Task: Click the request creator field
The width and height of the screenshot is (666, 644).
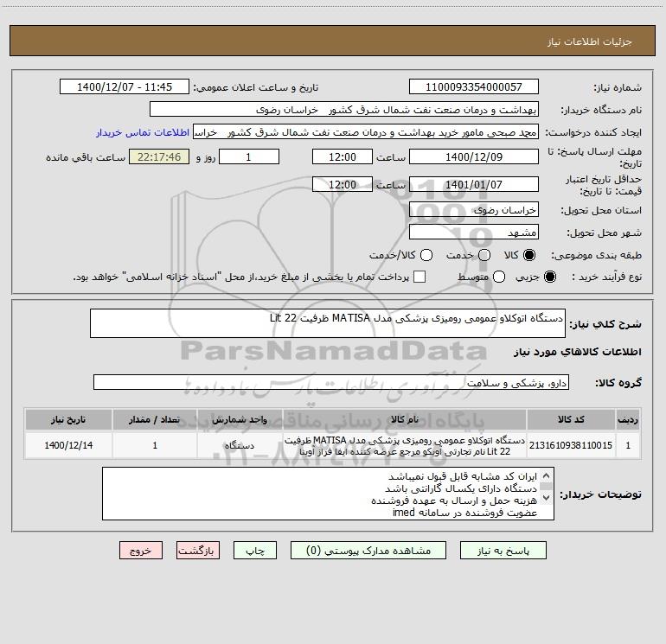Action: (x=366, y=131)
